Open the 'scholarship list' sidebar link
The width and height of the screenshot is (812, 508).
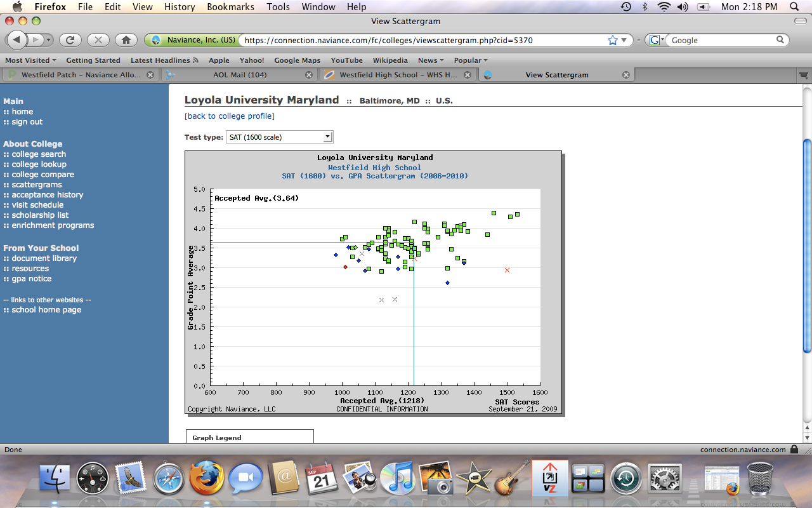[x=40, y=215]
